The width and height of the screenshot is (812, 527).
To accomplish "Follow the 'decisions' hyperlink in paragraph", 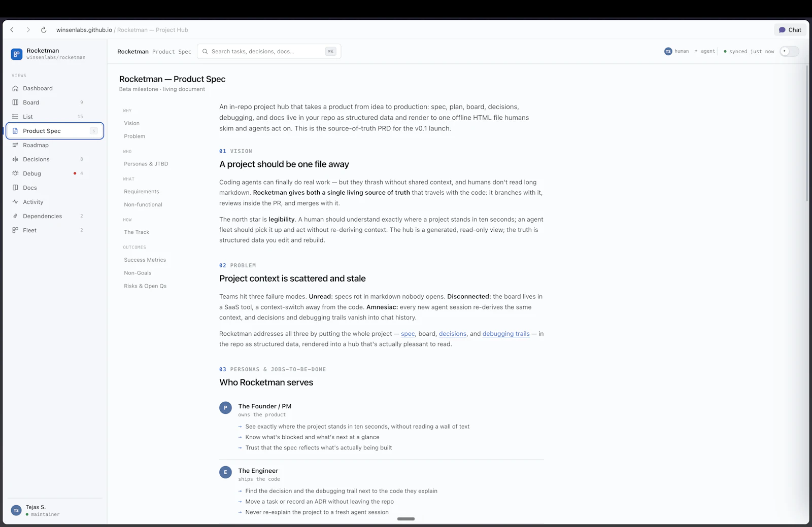I will pyautogui.click(x=453, y=334).
